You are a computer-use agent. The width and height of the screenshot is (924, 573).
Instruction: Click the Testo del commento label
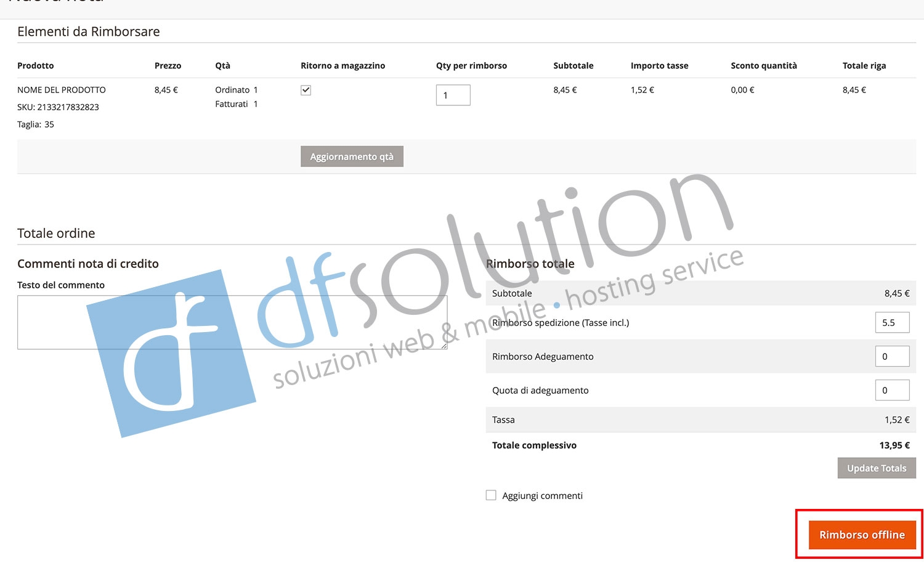tap(61, 285)
